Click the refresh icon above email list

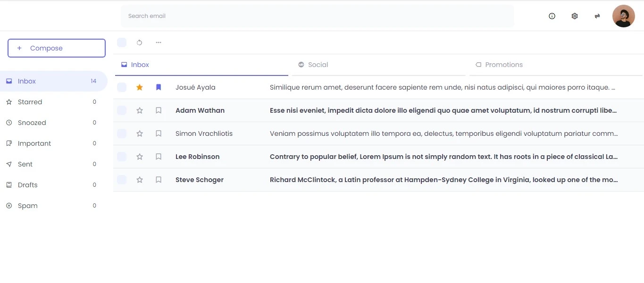click(x=140, y=42)
